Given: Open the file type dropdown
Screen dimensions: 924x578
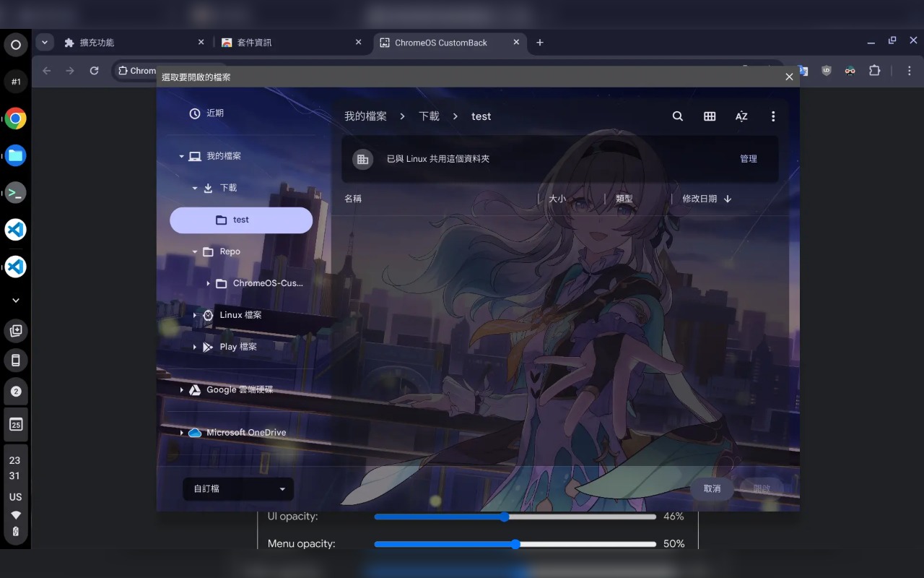Looking at the screenshot, I should pyautogui.click(x=238, y=489).
